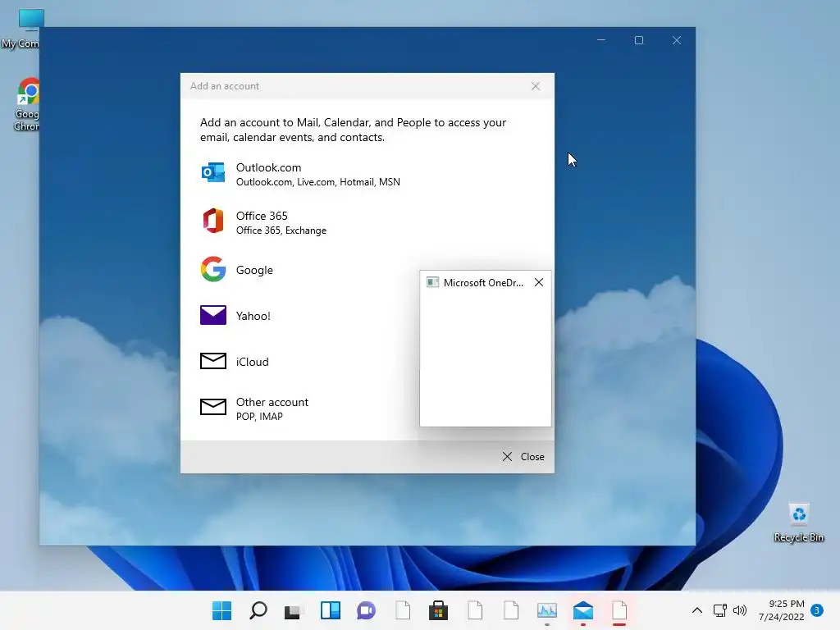Dismiss the Add an account dialog with X

tap(536, 86)
